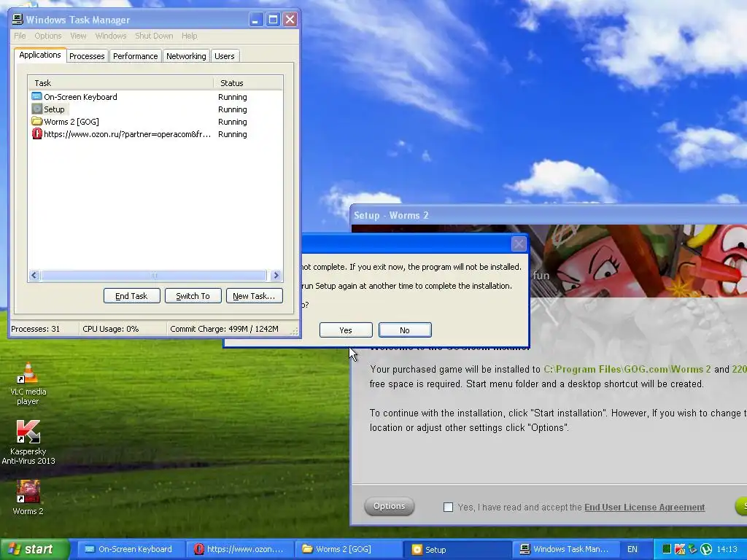Click the Opera icon in task list

click(x=36, y=134)
